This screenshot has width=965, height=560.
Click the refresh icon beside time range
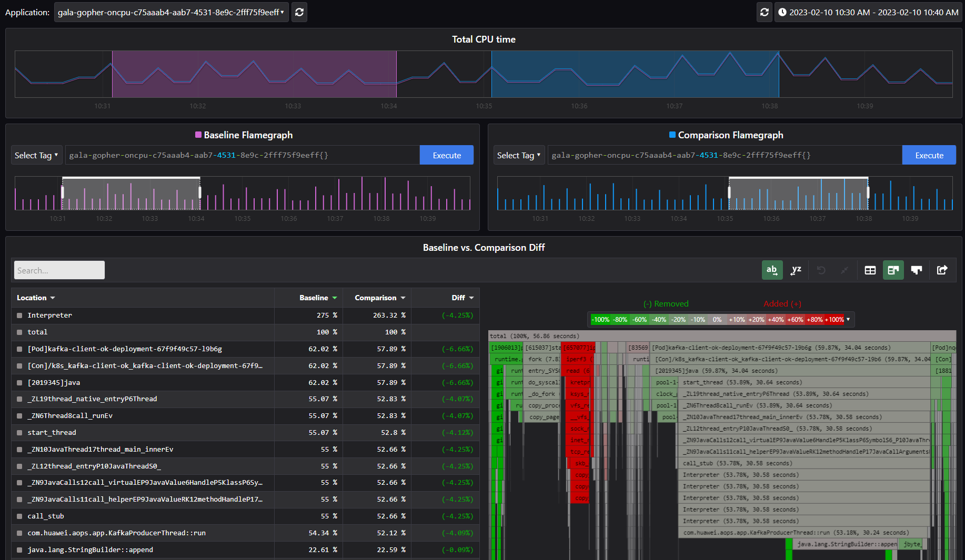(765, 12)
